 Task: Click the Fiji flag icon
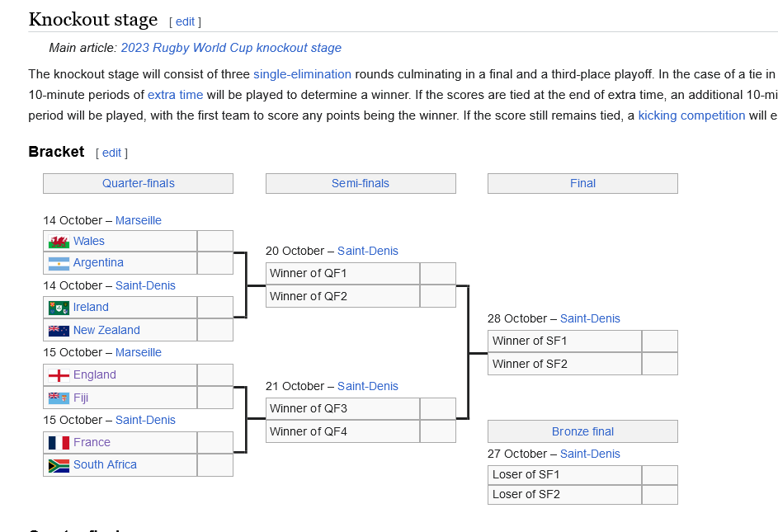point(59,398)
